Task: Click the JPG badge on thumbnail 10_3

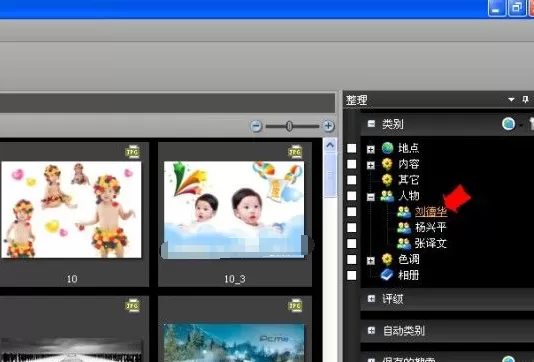Action: point(295,152)
